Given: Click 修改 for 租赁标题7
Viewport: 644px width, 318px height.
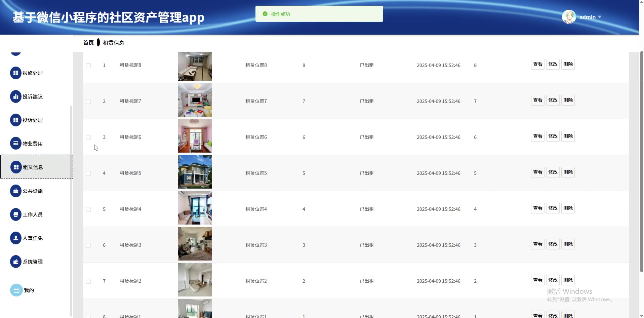Looking at the screenshot, I should click(x=553, y=100).
